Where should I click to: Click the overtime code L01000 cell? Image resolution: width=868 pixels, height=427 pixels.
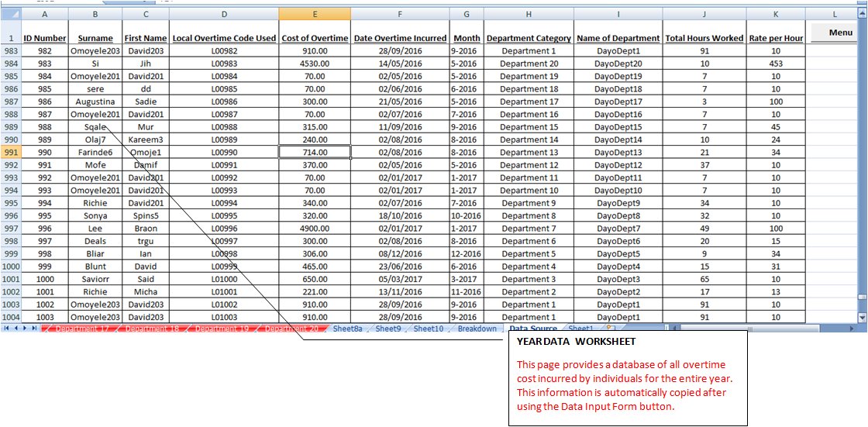coord(224,279)
